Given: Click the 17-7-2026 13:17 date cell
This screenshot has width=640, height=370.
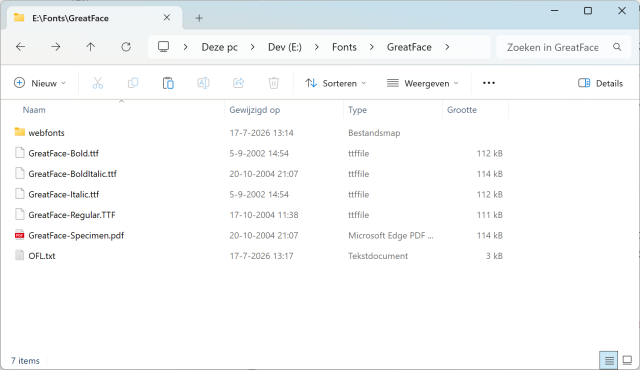Looking at the screenshot, I should [261, 256].
